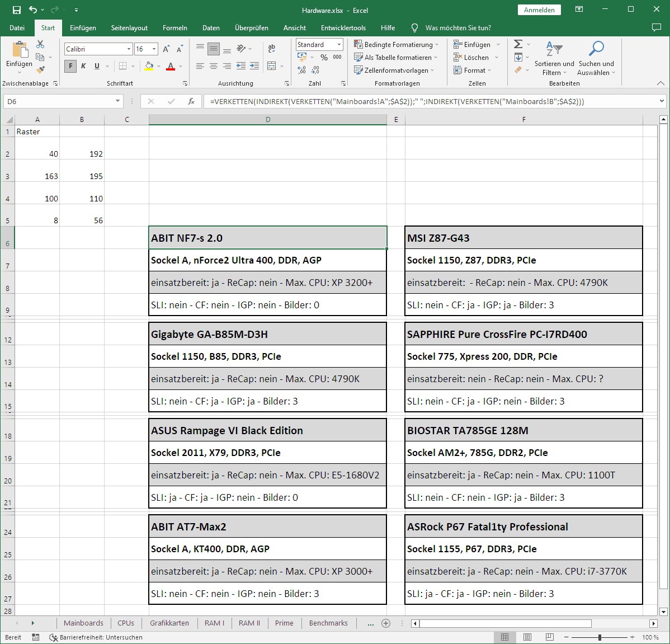Open Suchen und Auswählen menu
This screenshot has height=644, width=670.
tap(596, 59)
